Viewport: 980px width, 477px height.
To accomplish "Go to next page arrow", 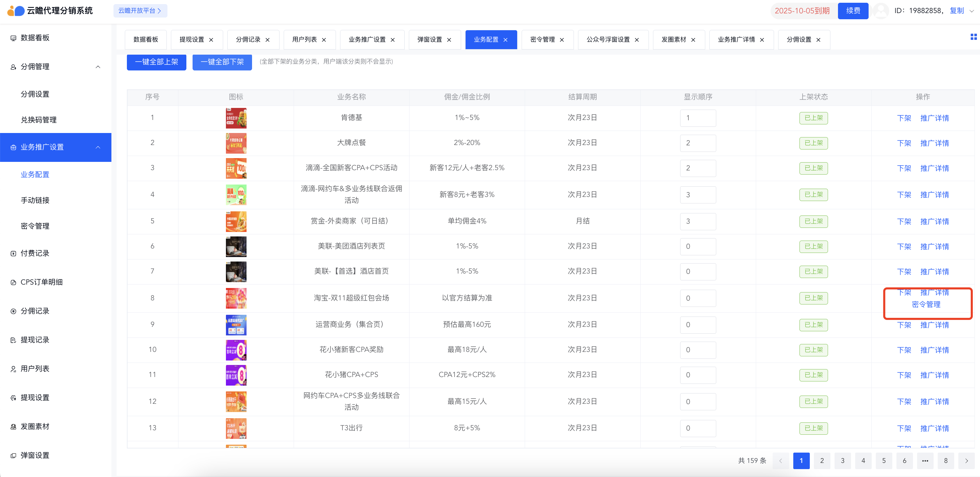I will pos(966,461).
